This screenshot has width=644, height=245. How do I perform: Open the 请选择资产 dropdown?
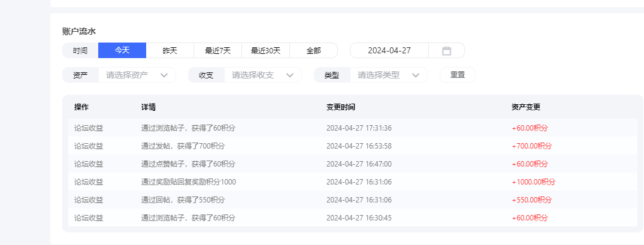tap(137, 75)
